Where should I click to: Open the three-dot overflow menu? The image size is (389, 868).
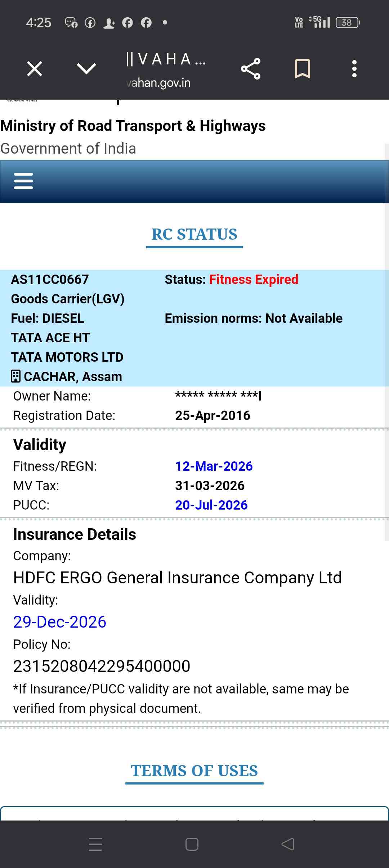pyautogui.click(x=354, y=69)
